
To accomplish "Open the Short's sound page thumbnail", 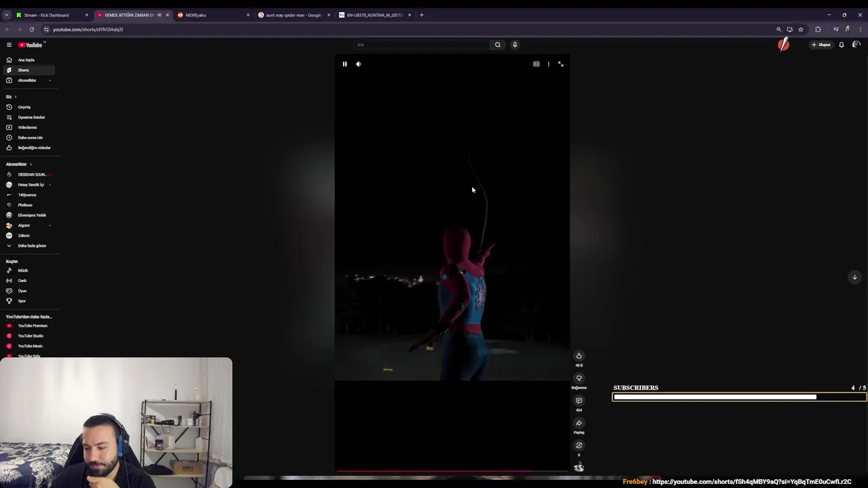I will 579,466.
